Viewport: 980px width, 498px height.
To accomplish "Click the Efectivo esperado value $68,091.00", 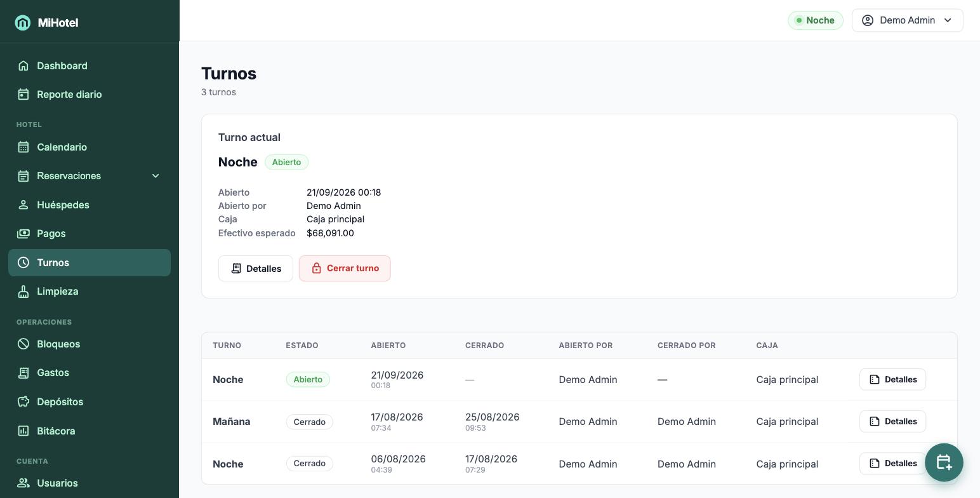I will pyautogui.click(x=330, y=233).
